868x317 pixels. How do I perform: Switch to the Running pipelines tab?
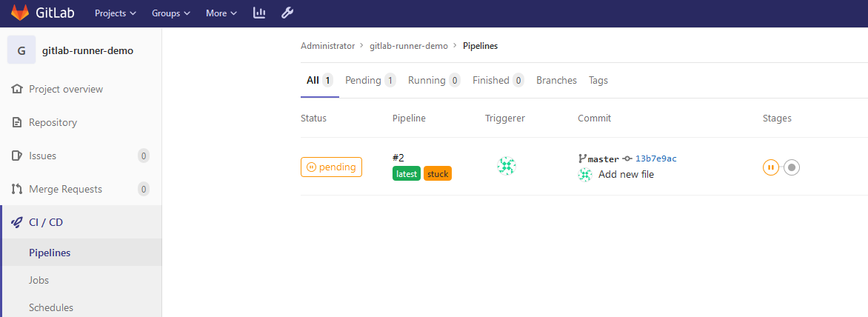click(x=435, y=80)
